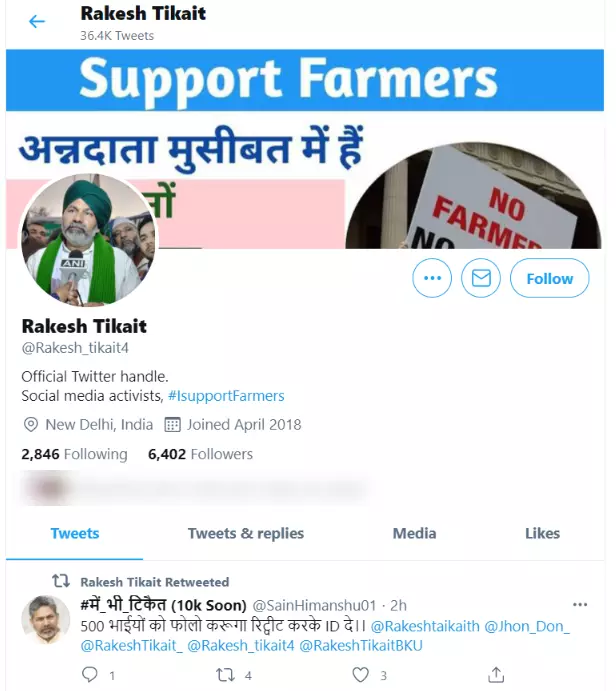616x691 pixels.
Task: Like the tweet with heart icon
Action: [360, 675]
